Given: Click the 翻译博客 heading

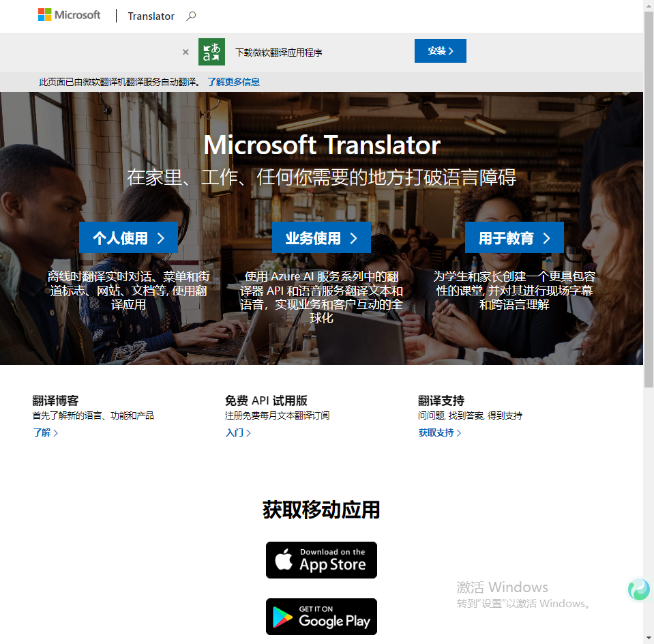Looking at the screenshot, I should (55, 400).
